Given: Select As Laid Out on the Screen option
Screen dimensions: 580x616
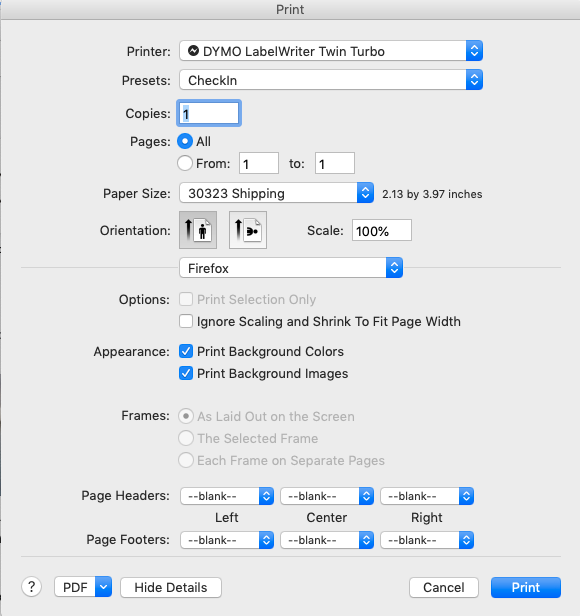Looking at the screenshot, I should [186, 416].
